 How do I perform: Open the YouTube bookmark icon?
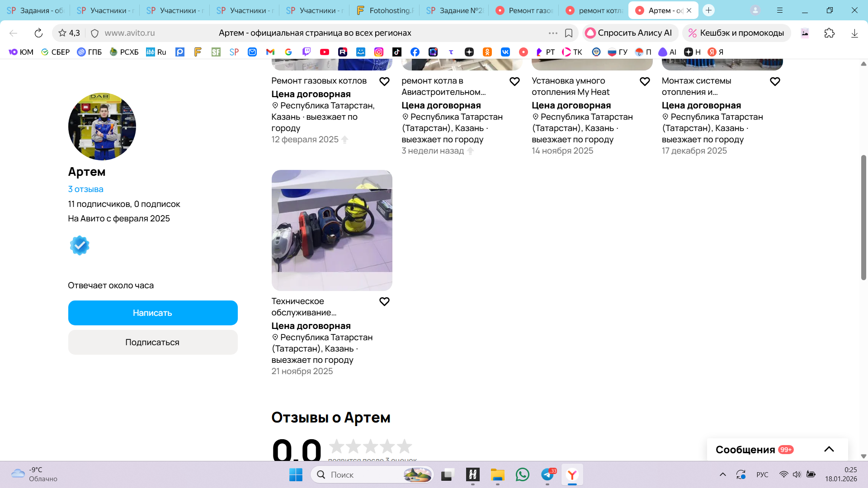click(x=324, y=52)
